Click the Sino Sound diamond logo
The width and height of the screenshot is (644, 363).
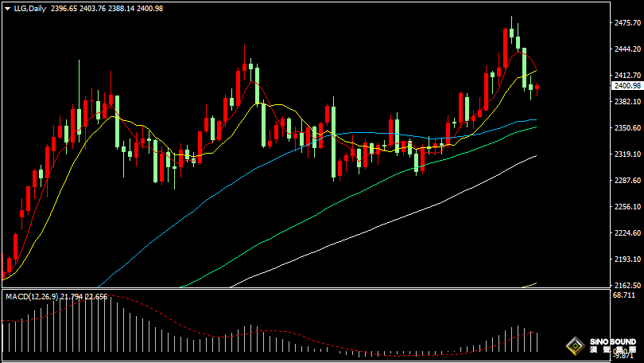[x=574, y=346]
